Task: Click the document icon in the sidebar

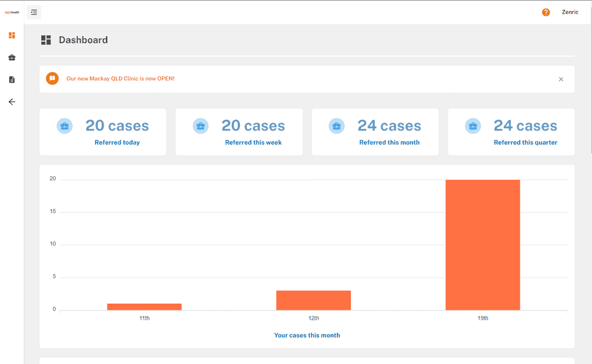Action: click(11, 79)
